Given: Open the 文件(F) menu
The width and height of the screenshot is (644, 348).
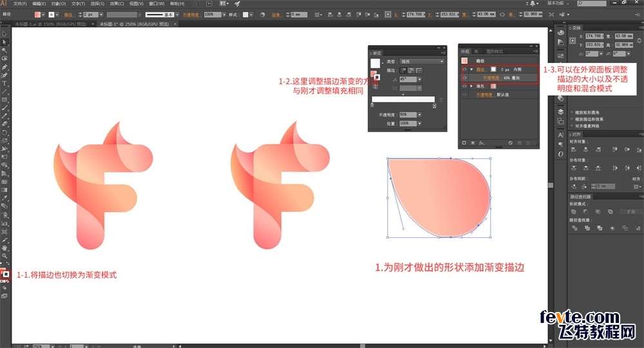Looking at the screenshot, I should point(20,4).
